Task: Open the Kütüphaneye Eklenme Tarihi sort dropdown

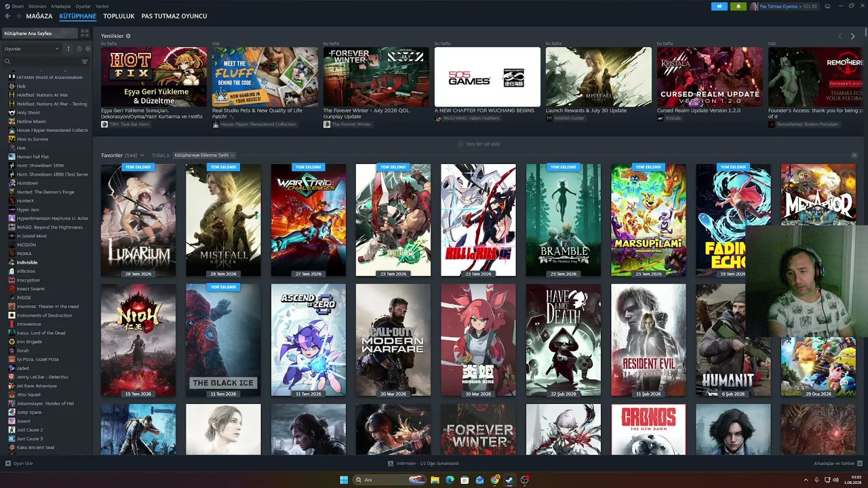Action: [204, 155]
